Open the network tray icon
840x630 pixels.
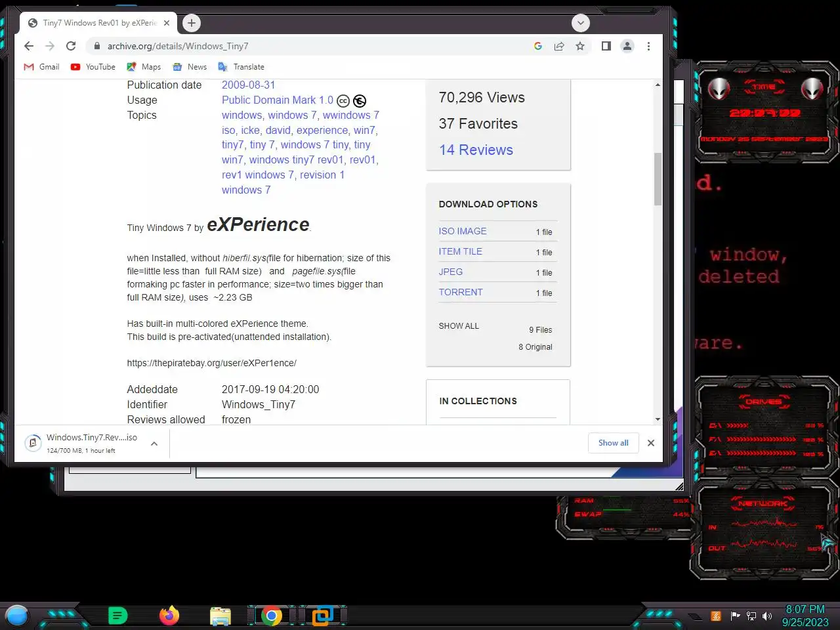[x=751, y=616]
